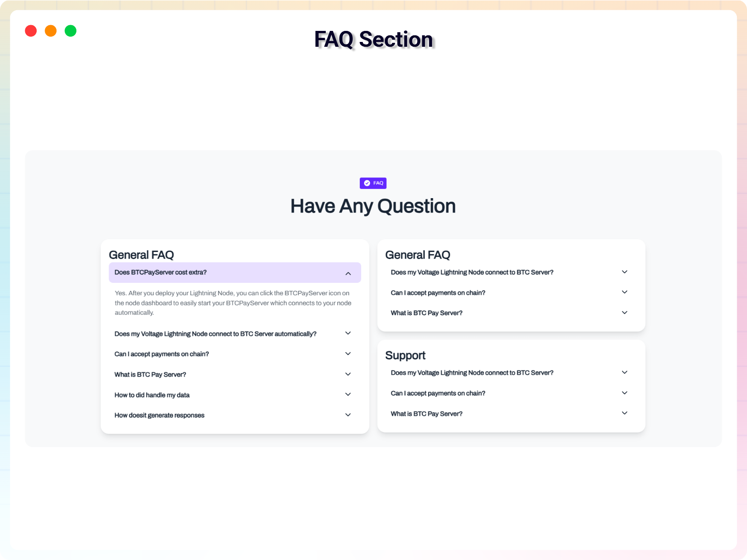This screenshot has height=560, width=747.
Task: Click the checkmark icon in FAQ badge
Action: coord(367,183)
